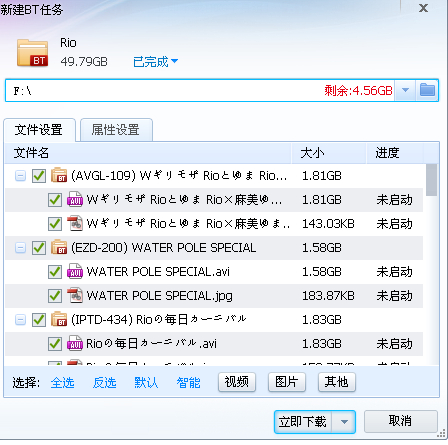This screenshot has width=448, height=445.
Task: Click the browse folder icon beside the path
Action: tap(427, 90)
